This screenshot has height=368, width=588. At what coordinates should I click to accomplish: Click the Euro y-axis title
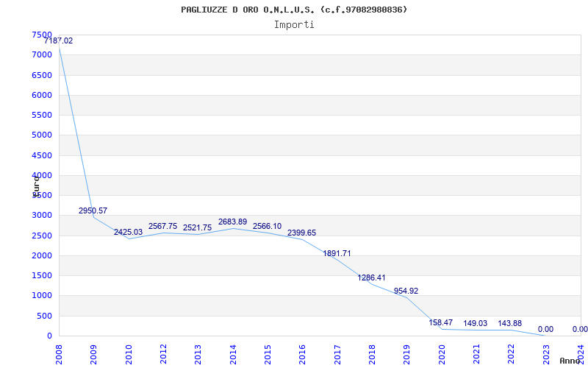click(35, 185)
